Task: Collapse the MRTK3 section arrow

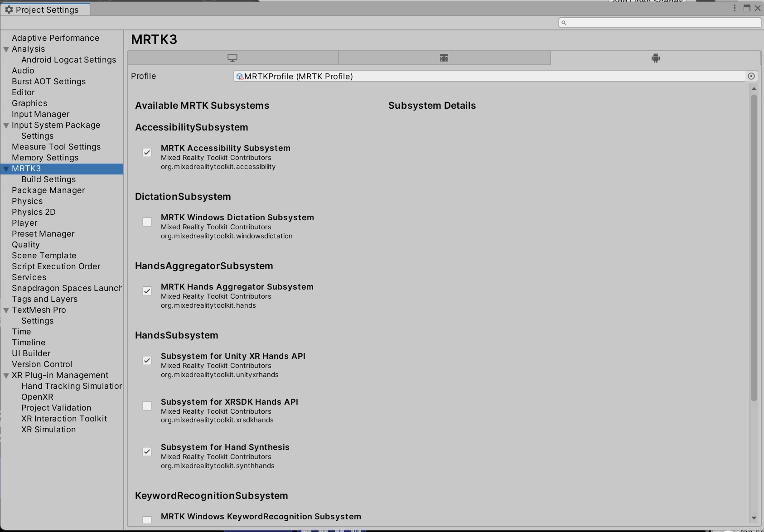Action: point(6,169)
